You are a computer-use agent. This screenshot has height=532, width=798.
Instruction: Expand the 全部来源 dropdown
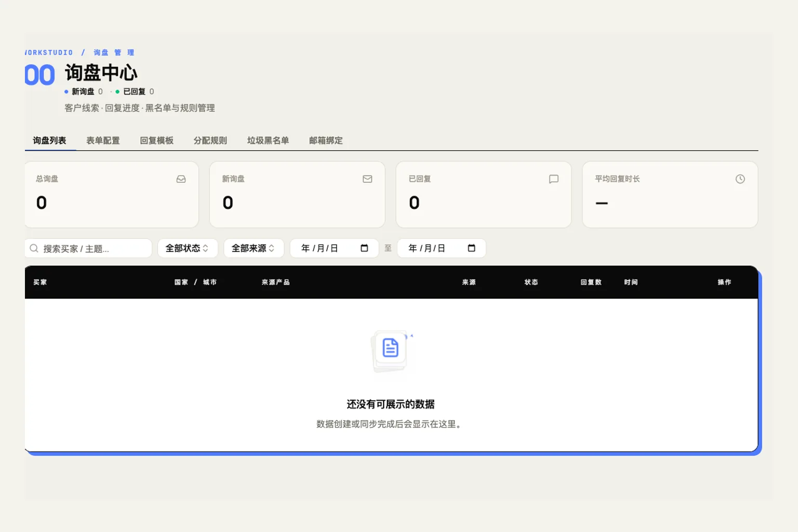click(254, 248)
